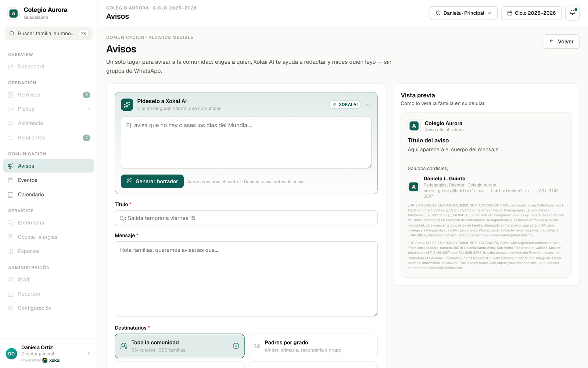Collapse the Pídeselo a Xokai AI panel
This screenshot has height=368, width=588.
click(x=368, y=105)
